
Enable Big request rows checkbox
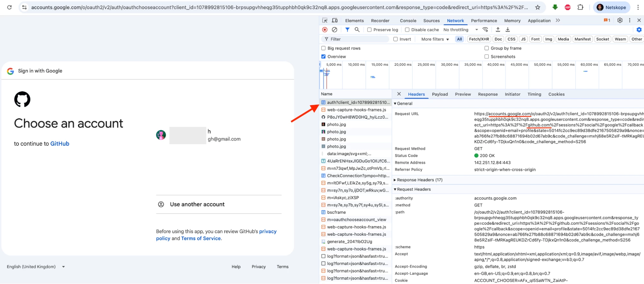(323, 48)
